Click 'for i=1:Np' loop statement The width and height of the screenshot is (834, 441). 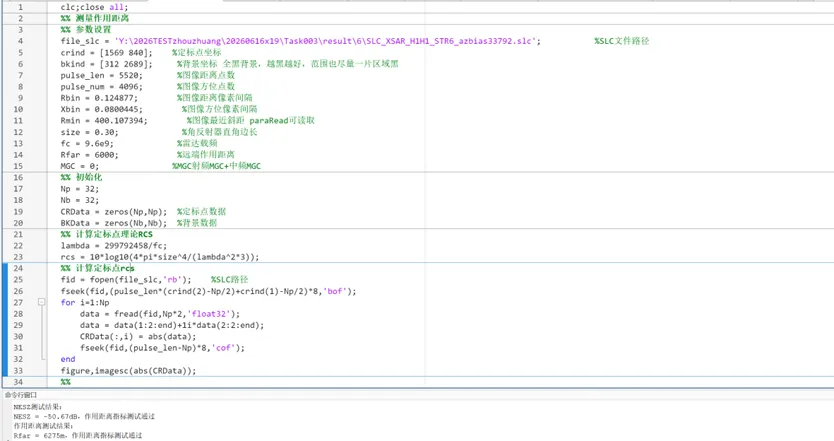click(x=85, y=302)
